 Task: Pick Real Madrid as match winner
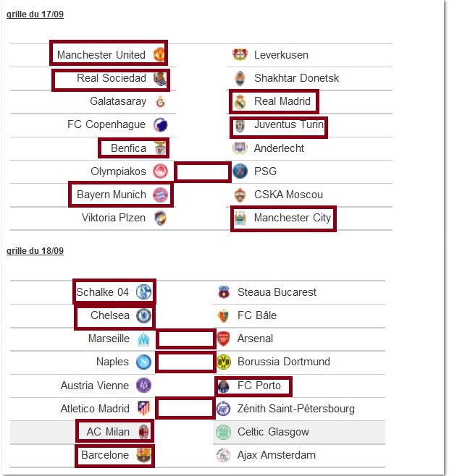pos(274,101)
